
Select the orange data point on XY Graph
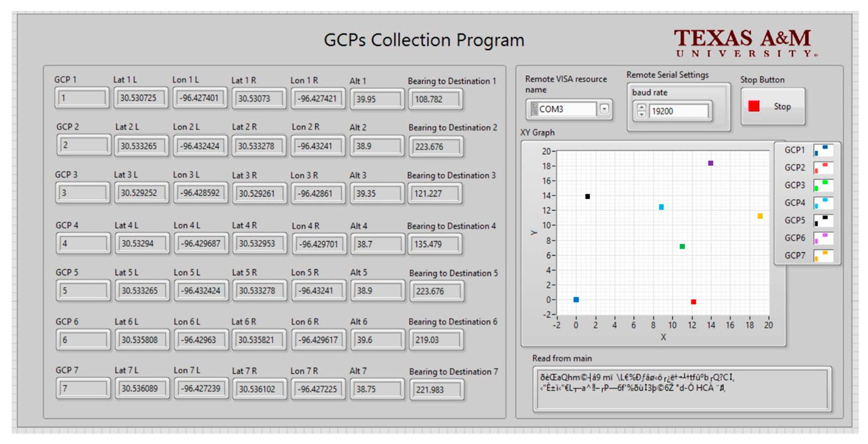[x=760, y=216]
